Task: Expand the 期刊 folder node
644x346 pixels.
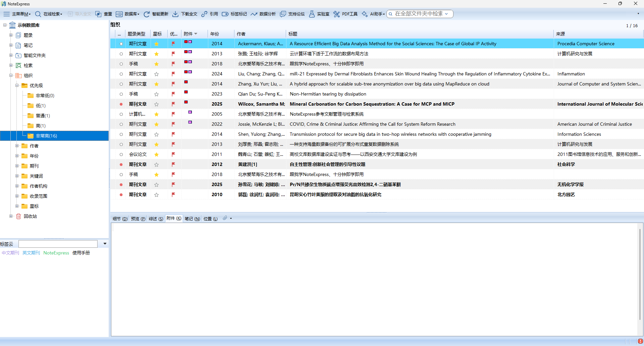Action: tap(17, 166)
